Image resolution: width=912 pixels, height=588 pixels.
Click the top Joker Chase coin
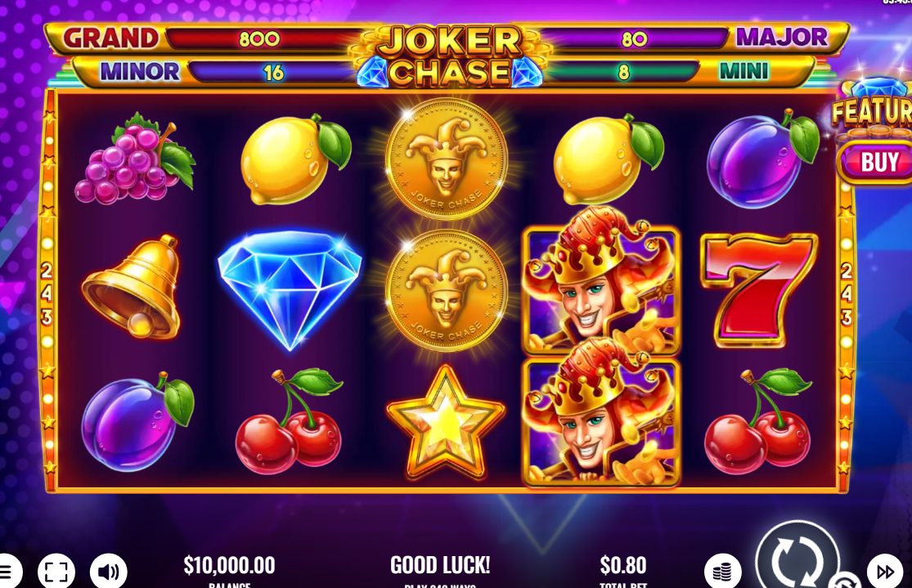coord(446,158)
